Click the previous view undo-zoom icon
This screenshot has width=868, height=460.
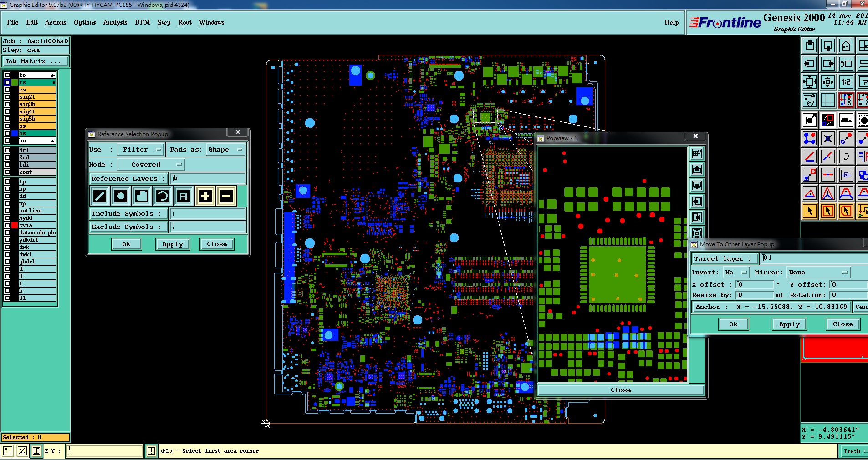tap(846, 64)
